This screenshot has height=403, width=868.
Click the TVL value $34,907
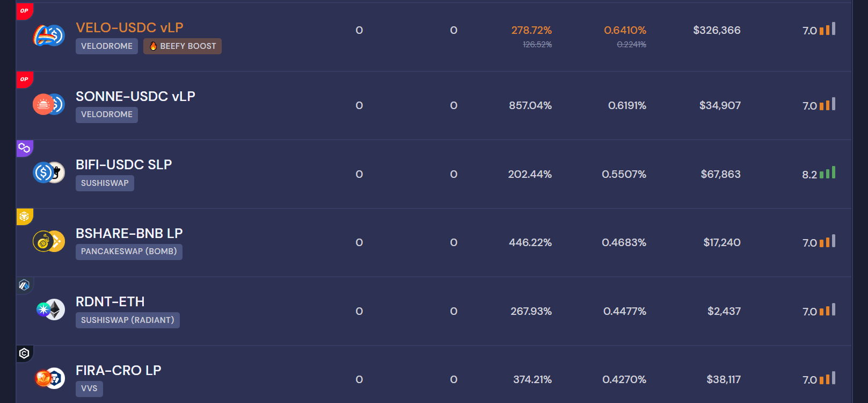(720, 105)
